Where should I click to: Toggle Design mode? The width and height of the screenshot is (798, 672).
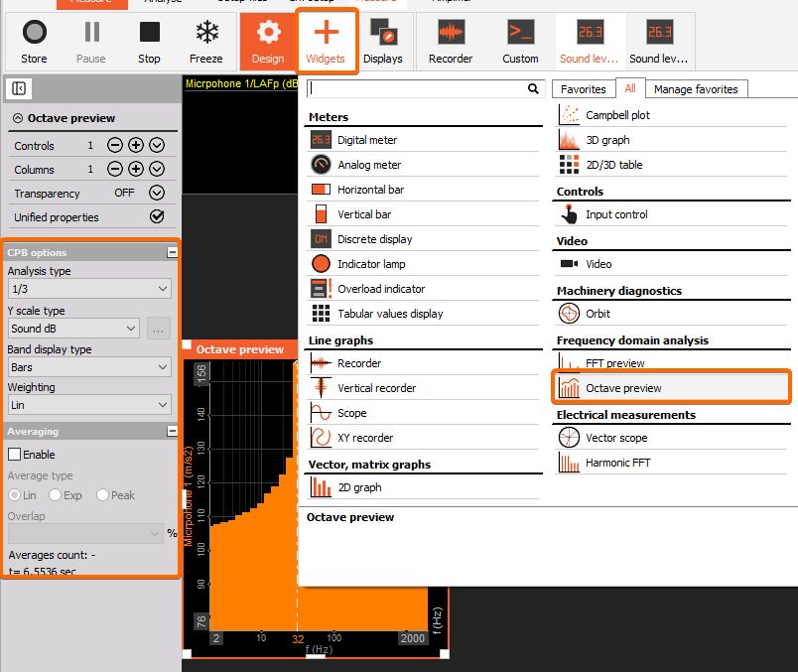(x=268, y=42)
